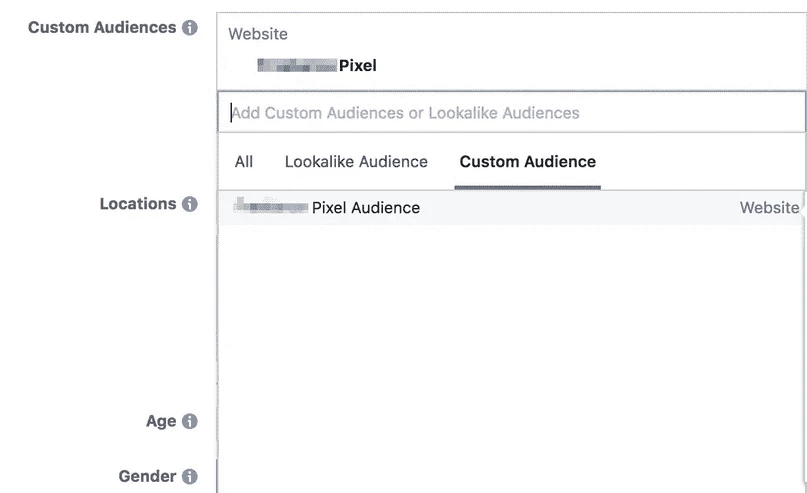This screenshot has height=493, width=807.
Task: Select the Custom Audience tab
Action: (528, 162)
